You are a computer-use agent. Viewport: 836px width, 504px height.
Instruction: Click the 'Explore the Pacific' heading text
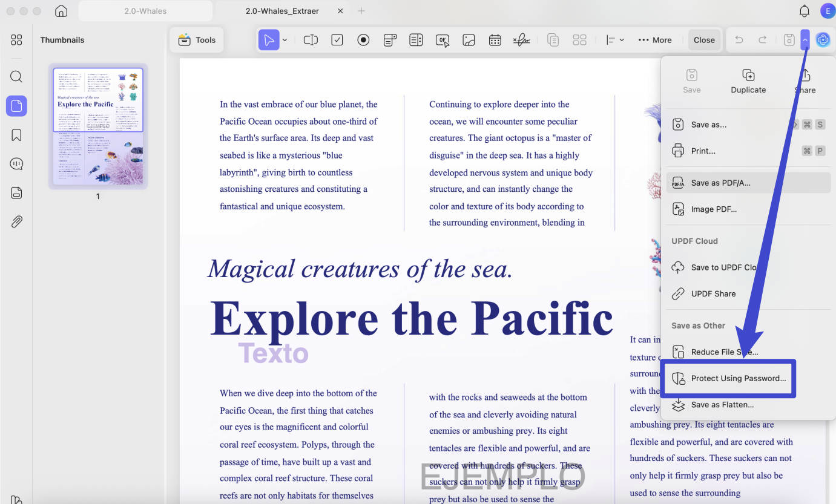pyautogui.click(x=412, y=318)
